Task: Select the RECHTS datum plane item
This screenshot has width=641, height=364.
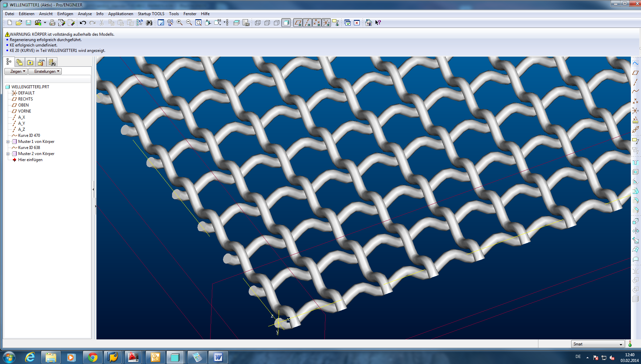Action: pos(25,99)
